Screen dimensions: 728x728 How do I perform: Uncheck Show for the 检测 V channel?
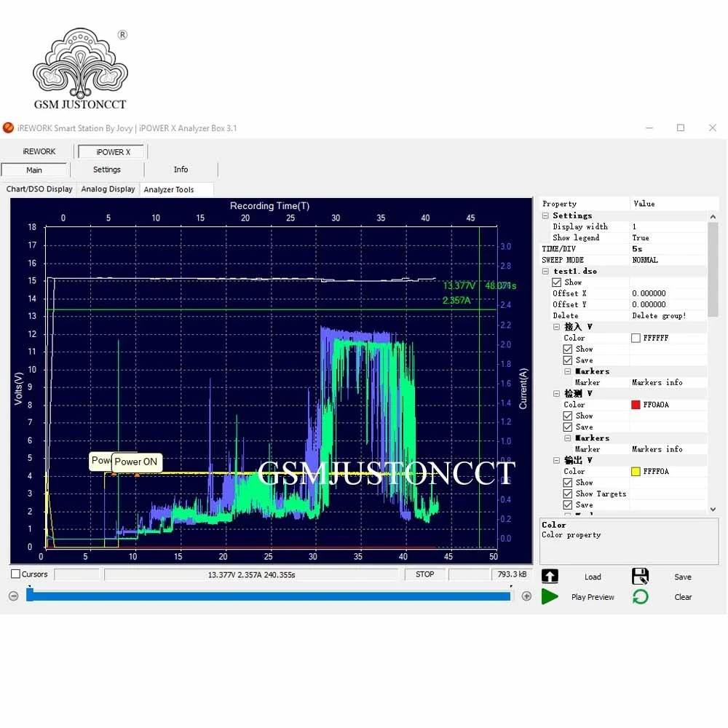click(567, 416)
